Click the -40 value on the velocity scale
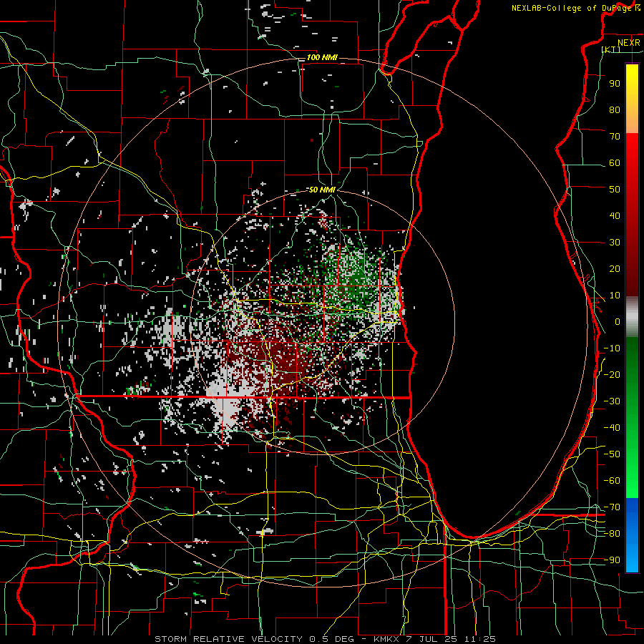 612,428
